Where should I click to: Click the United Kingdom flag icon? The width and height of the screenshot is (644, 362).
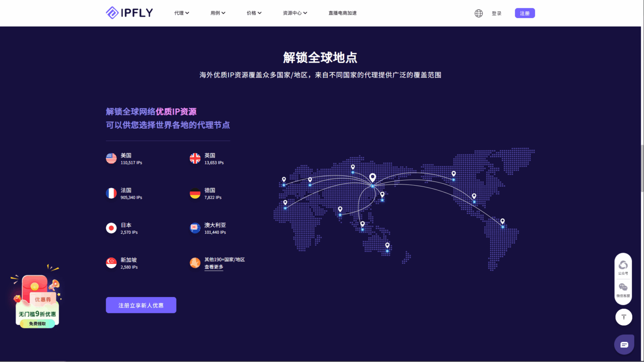pos(195,158)
